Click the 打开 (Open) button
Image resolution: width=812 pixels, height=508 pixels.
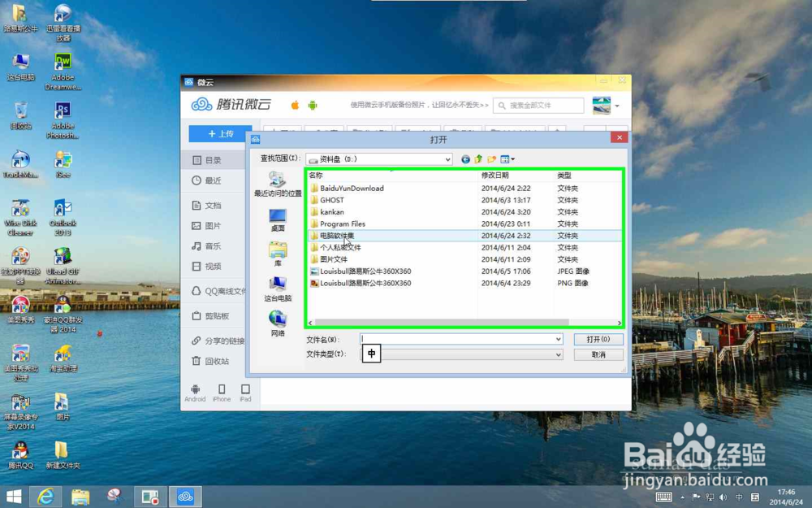(x=598, y=339)
